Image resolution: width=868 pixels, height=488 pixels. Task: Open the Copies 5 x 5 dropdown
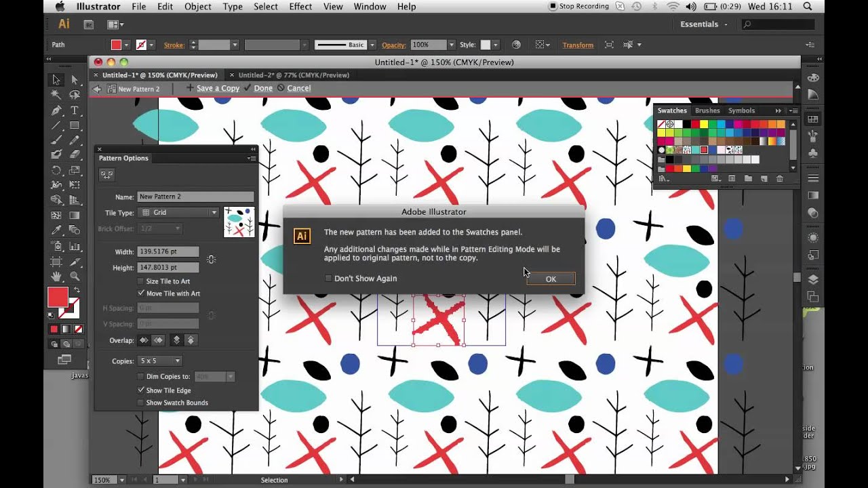tap(160, 361)
